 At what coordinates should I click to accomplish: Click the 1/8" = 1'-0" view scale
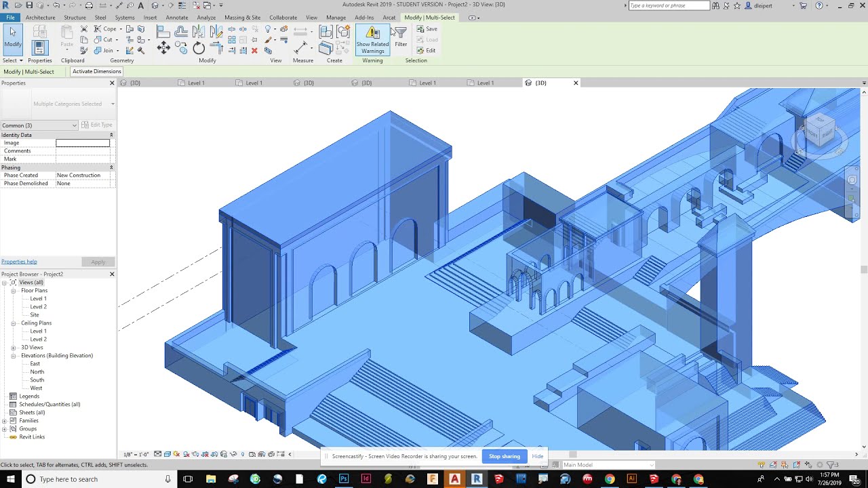136,455
